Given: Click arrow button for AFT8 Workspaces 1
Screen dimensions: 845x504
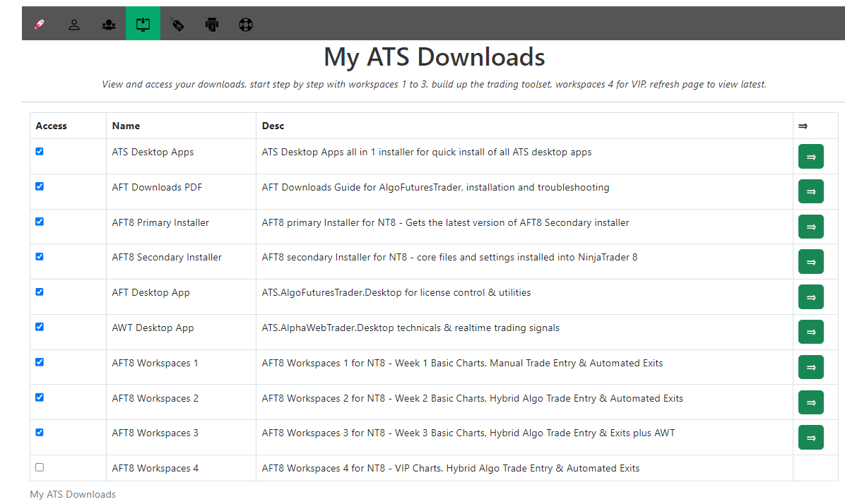Looking at the screenshot, I should point(810,367).
